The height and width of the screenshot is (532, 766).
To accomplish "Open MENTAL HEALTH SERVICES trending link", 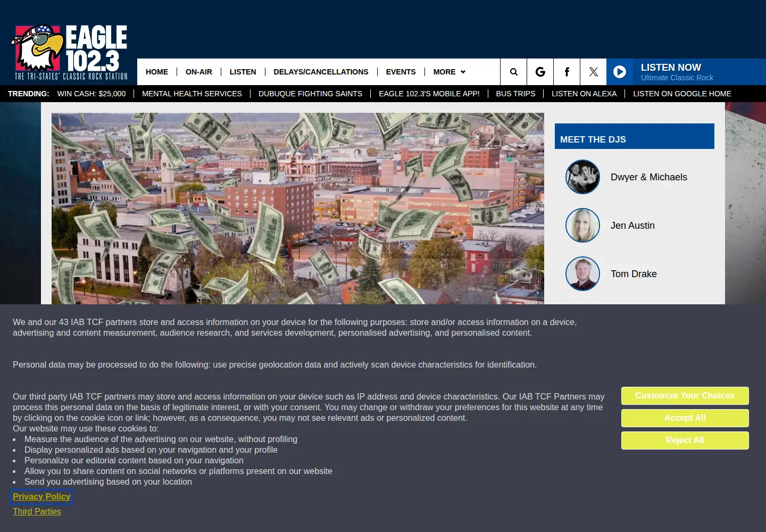I will pyautogui.click(x=192, y=94).
